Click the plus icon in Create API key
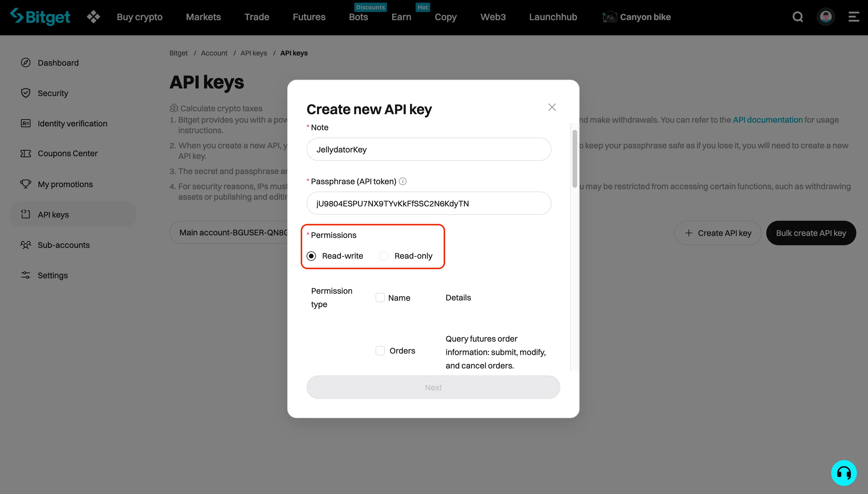Screen dimensions: 868x494 (689, 233)
